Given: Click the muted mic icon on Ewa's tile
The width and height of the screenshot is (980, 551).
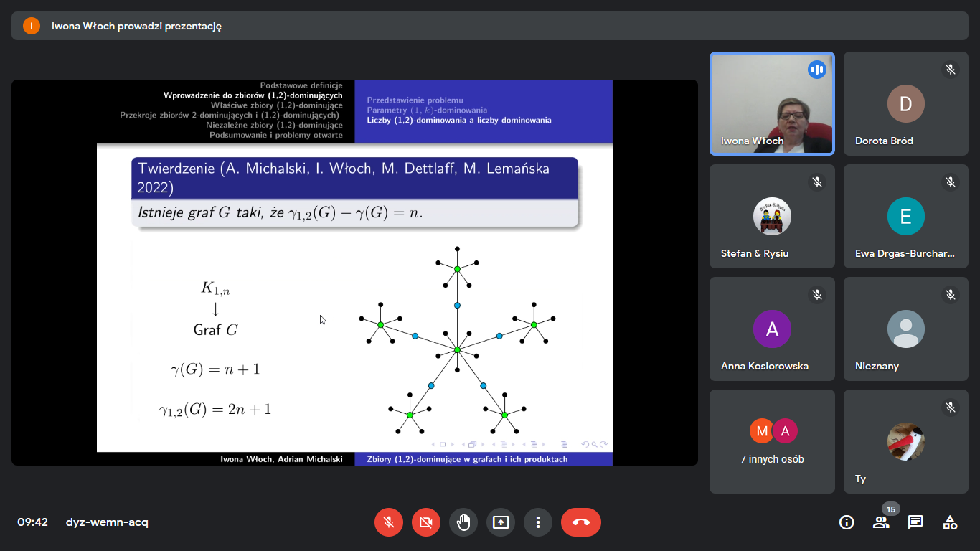Looking at the screenshot, I should point(951,182).
